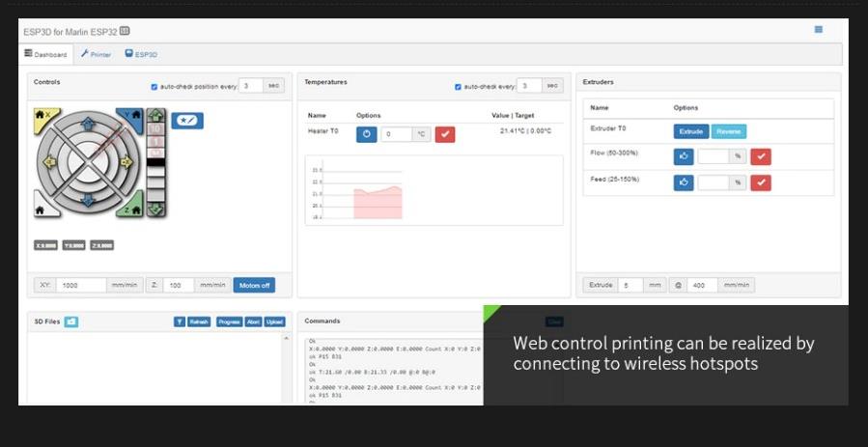
Task: Home the Z axis (green corner)
Action: coord(133,206)
